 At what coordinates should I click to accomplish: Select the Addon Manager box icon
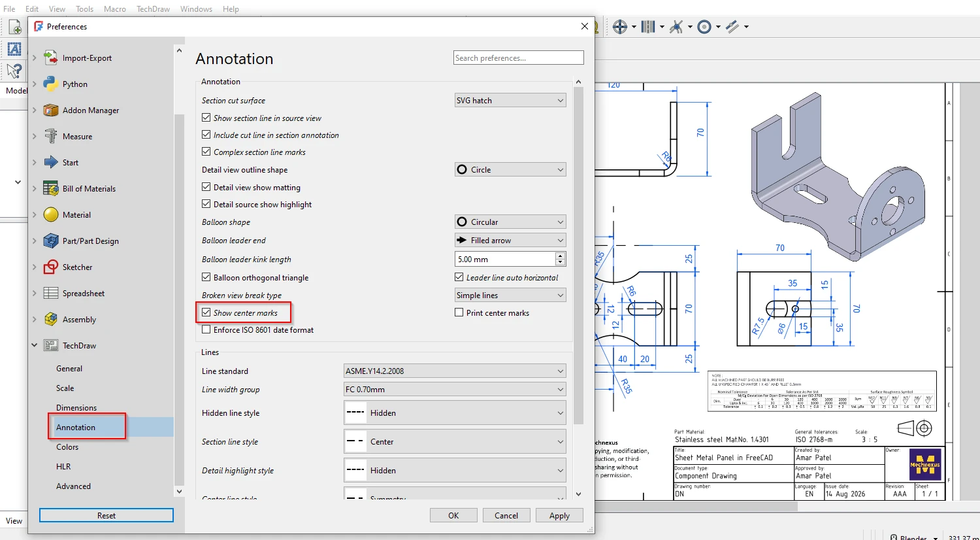point(51,110)
